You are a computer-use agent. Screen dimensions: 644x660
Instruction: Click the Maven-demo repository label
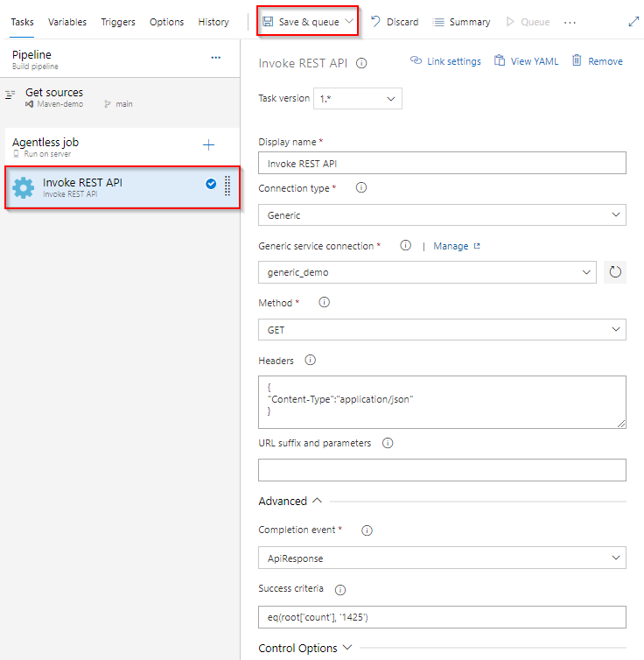click(59, 104)
